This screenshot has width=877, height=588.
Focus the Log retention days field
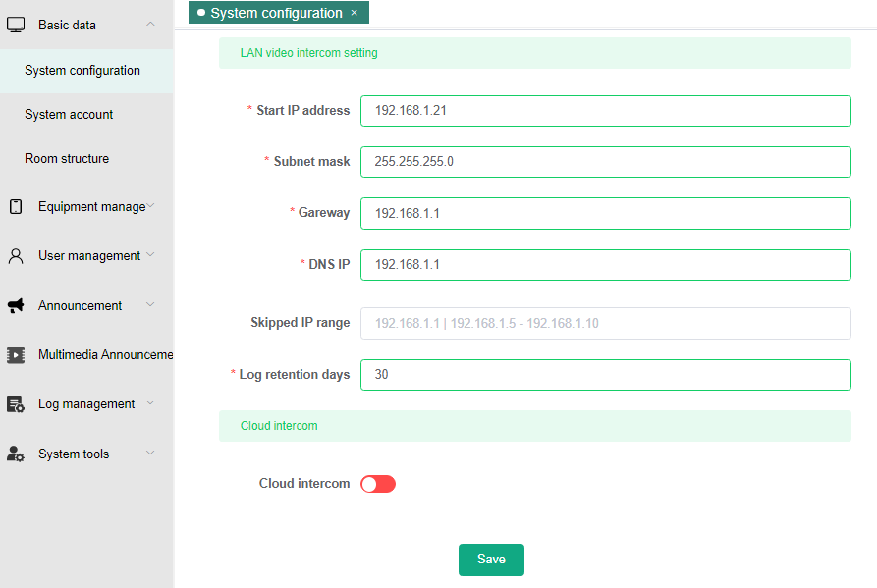click(x=606, y=374)
